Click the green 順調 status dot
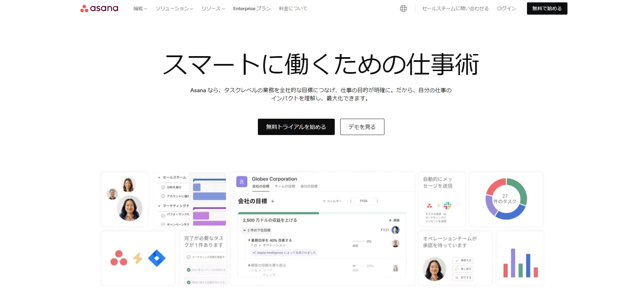This screenshot has height=301, width=644. coord(390,220)
